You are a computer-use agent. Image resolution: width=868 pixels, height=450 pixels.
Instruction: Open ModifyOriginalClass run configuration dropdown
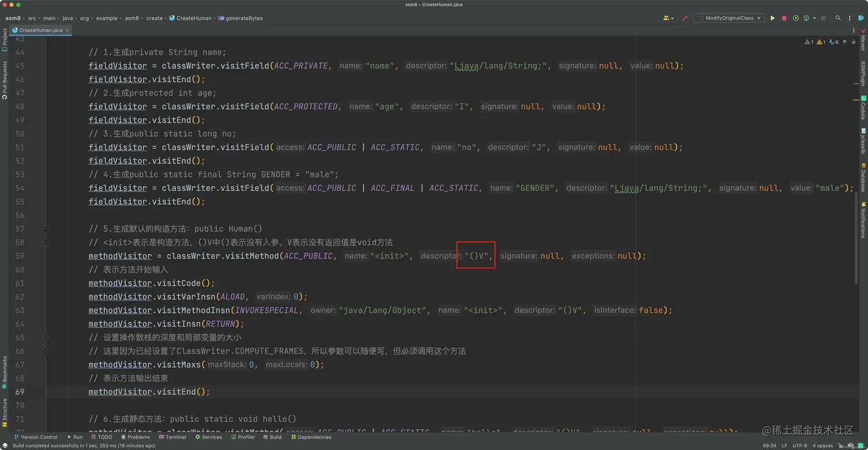click(x=729, y=18)
